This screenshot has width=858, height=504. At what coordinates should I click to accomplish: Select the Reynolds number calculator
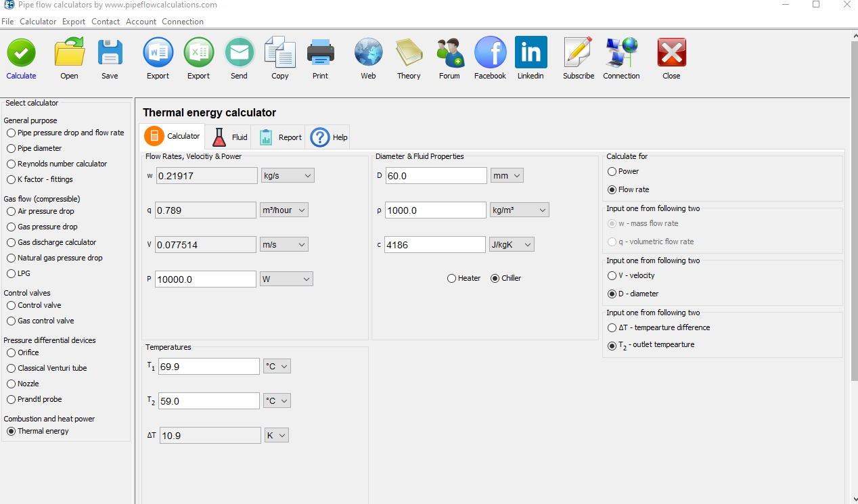(x=9, y=164)
